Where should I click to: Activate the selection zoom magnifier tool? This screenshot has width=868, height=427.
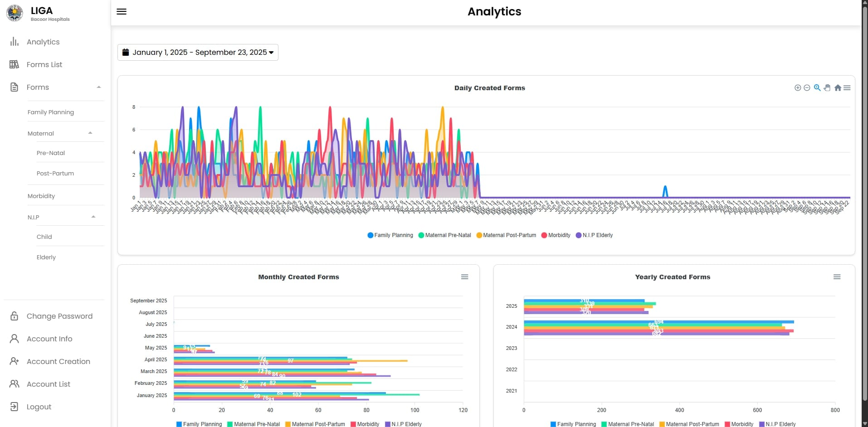coord(817,88)
